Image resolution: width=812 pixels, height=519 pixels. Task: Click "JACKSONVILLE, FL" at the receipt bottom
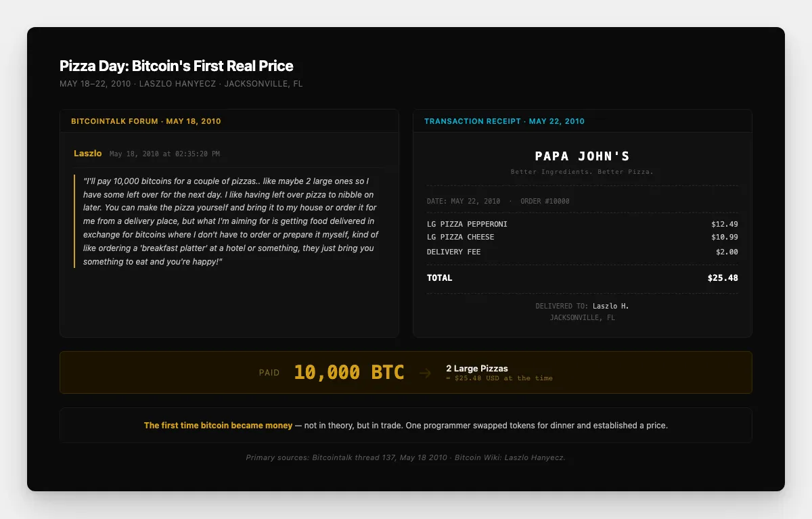coord(582,317)
